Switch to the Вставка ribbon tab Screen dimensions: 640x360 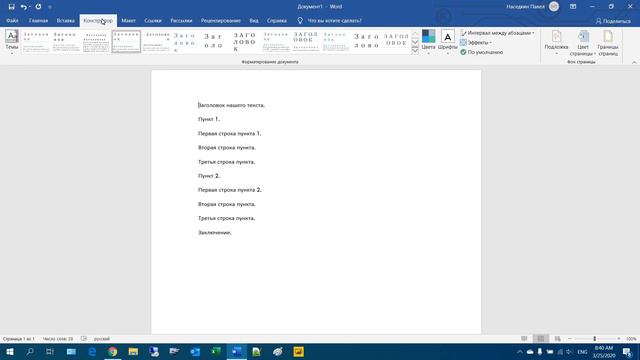(65, 20)
